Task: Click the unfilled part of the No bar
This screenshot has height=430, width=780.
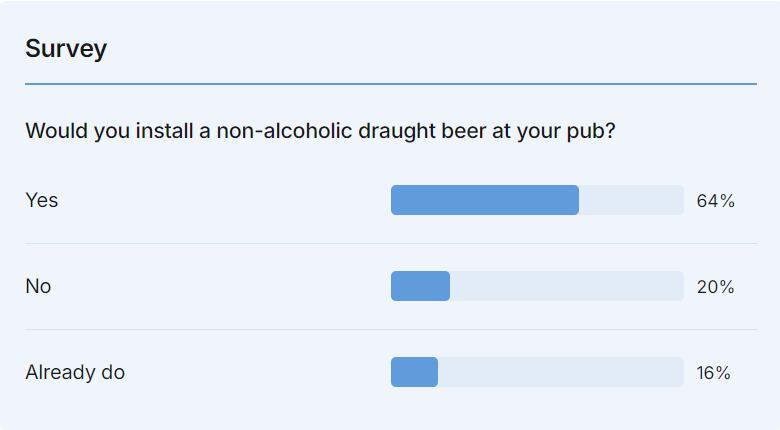Action: (566, 286)
